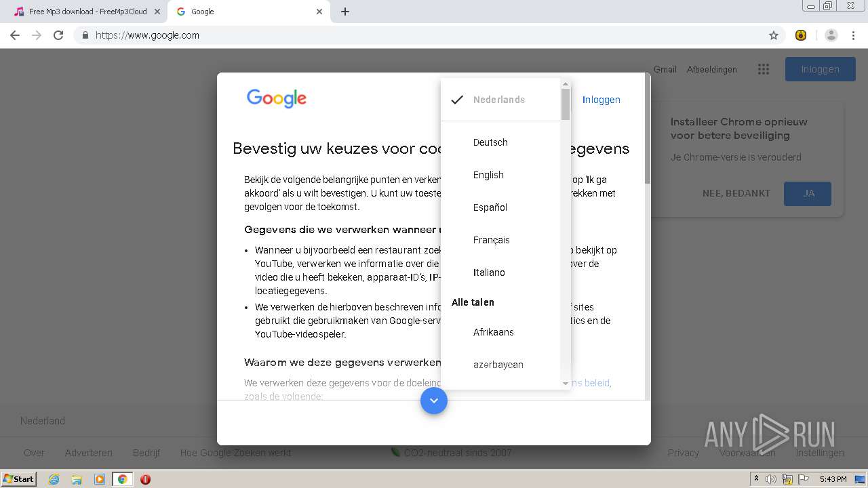This screenshot has width=868, height=488.
Task: Close the Google tab
Action: (319, 12)
